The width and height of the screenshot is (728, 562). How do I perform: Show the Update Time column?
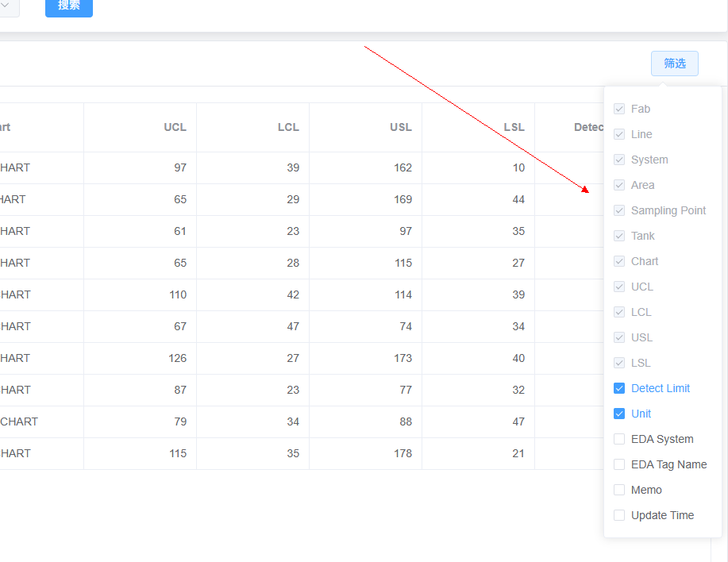point(619,515)
